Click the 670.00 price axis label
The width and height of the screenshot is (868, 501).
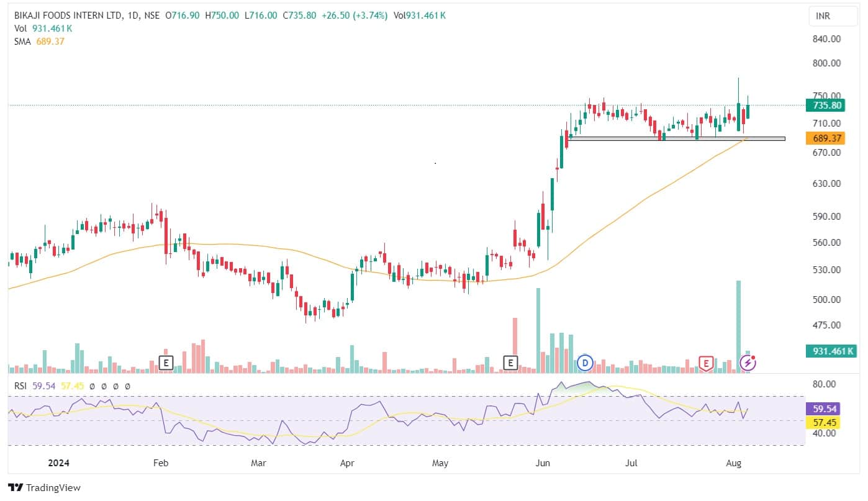826,152
